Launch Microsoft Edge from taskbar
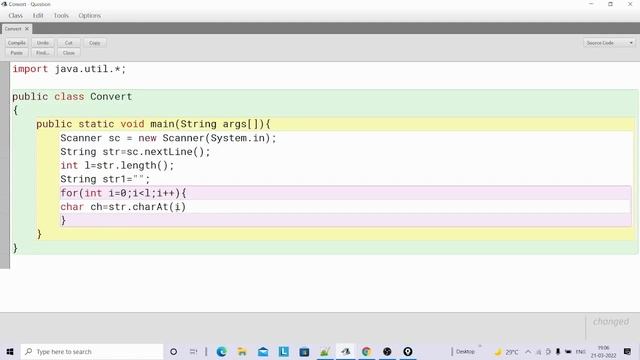640x360 pixels. (222, 351)
